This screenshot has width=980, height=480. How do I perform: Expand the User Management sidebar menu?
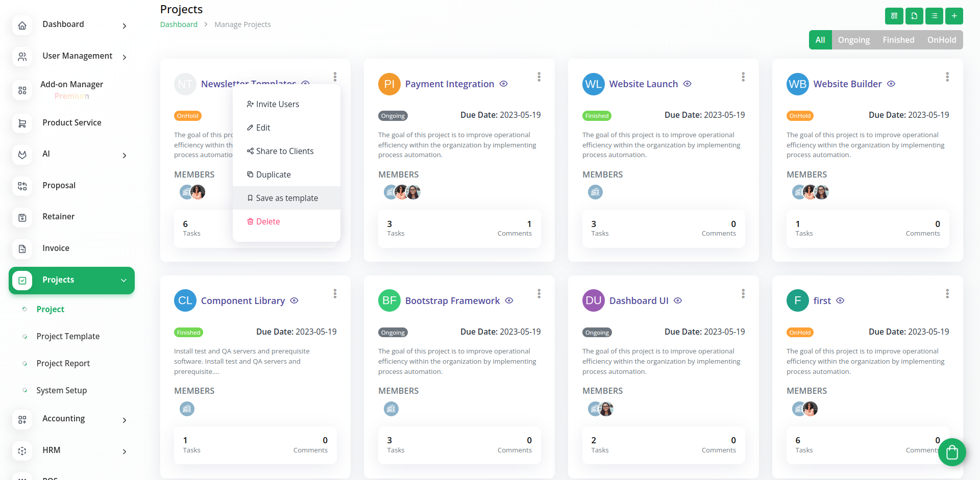[x=124, y=57]
